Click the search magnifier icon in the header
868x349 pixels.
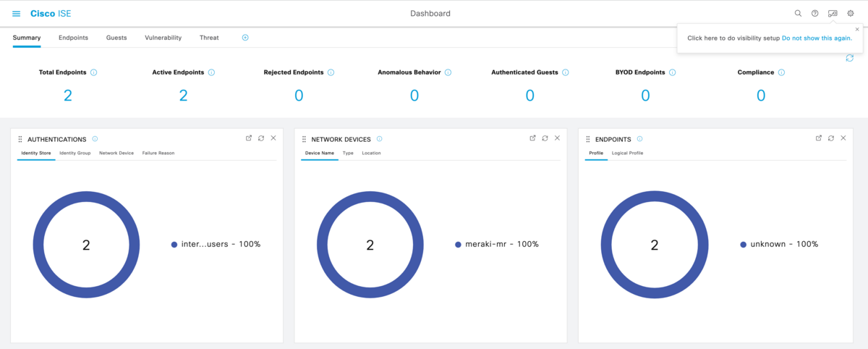pyautogui.click(x=798, y=13)
